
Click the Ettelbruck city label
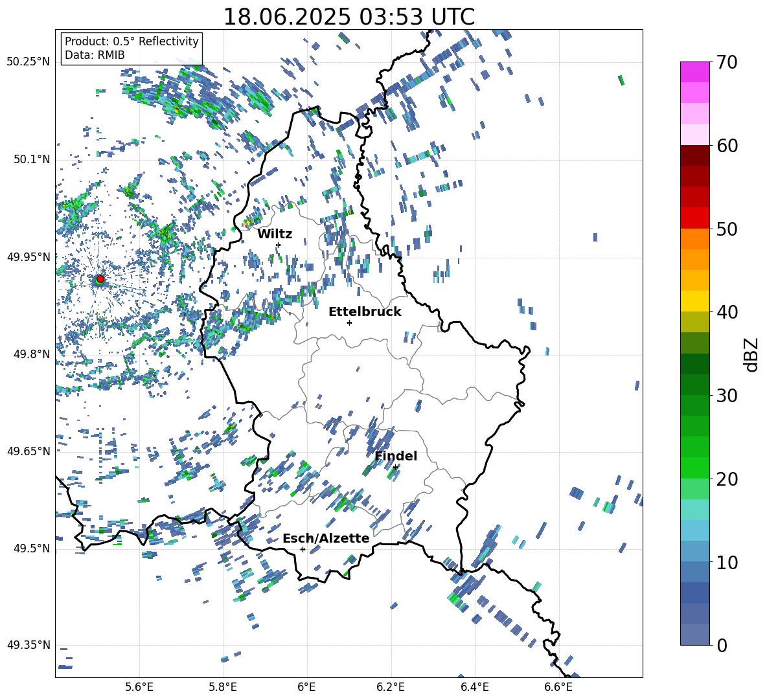coord(365,312)
